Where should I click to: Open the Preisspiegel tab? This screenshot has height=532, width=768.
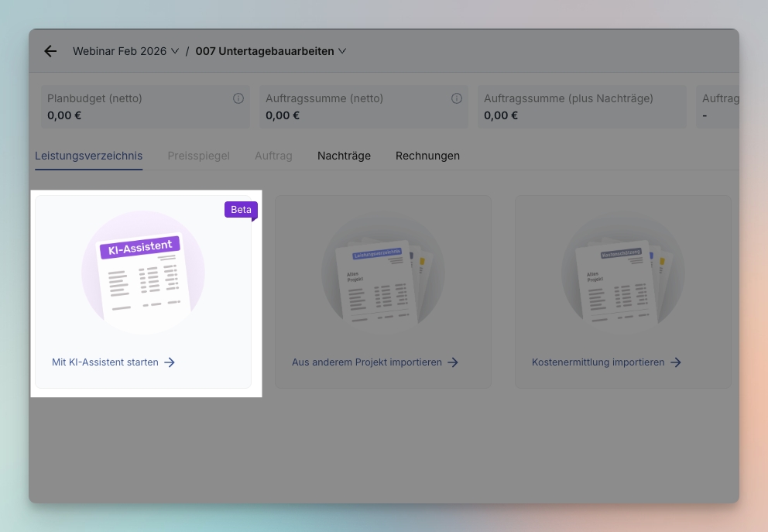pyautogui.click(x=198, y=156)
